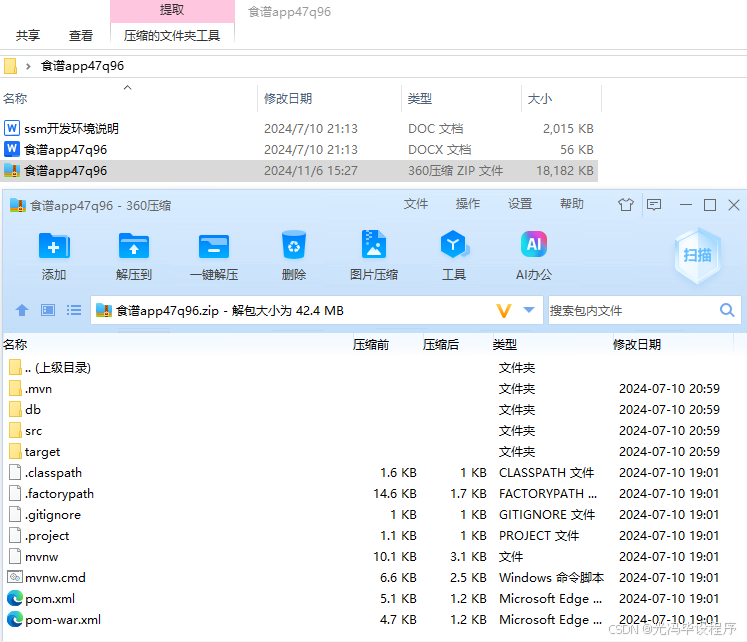Sort Explorer files by 类型 column
This screenshot has height=642, width=747.
pyautogui.click(x=420, y=99)
